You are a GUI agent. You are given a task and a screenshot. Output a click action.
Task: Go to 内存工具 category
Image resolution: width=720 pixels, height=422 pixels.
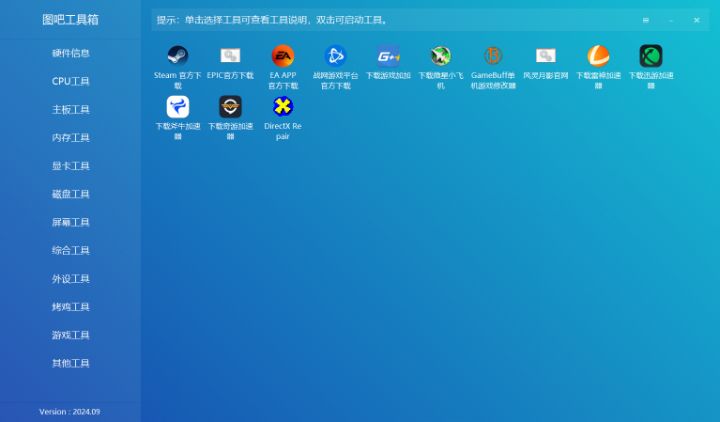(70, 137)
